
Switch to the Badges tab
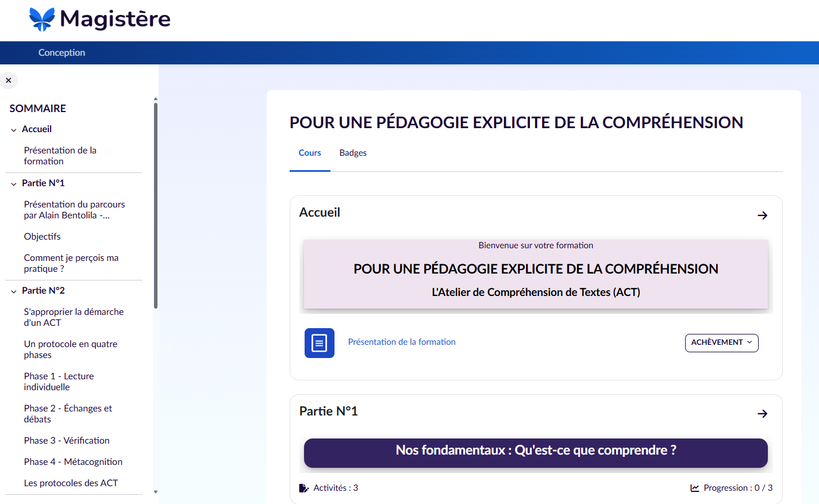tap(352, 153)
